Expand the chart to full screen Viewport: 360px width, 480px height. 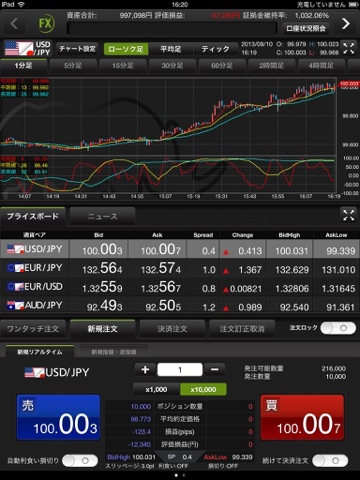click(x=349, y=48)
